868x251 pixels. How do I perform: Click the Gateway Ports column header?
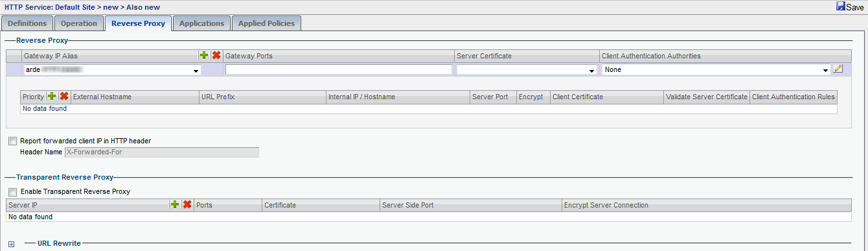pyautogui.click(x=249, y=56)
